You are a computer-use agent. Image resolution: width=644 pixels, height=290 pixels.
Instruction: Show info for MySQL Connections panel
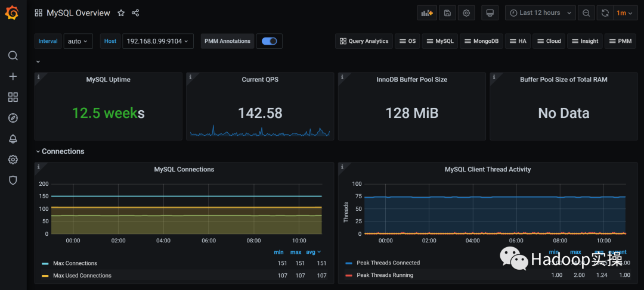pyautogui.click(x=38, y=167)
